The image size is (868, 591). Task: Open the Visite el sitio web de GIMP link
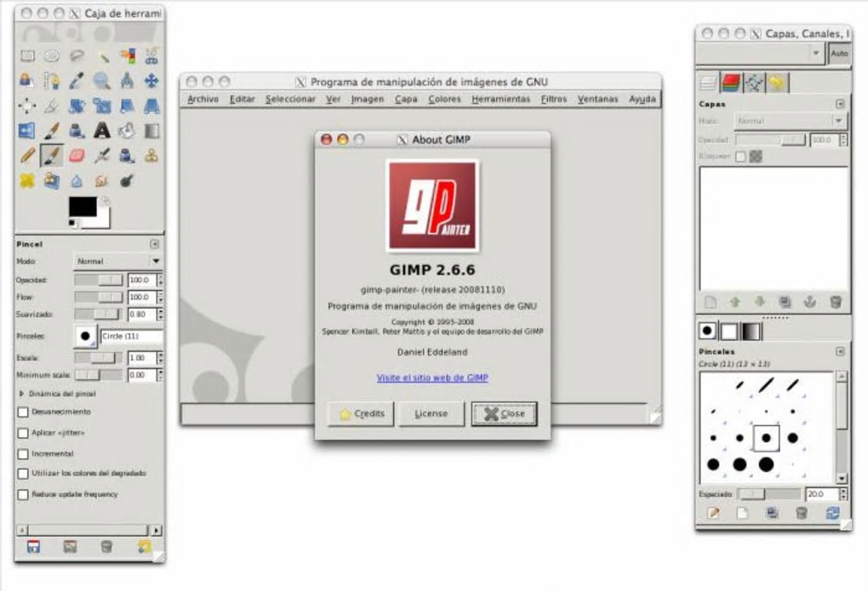coord(432,378)
